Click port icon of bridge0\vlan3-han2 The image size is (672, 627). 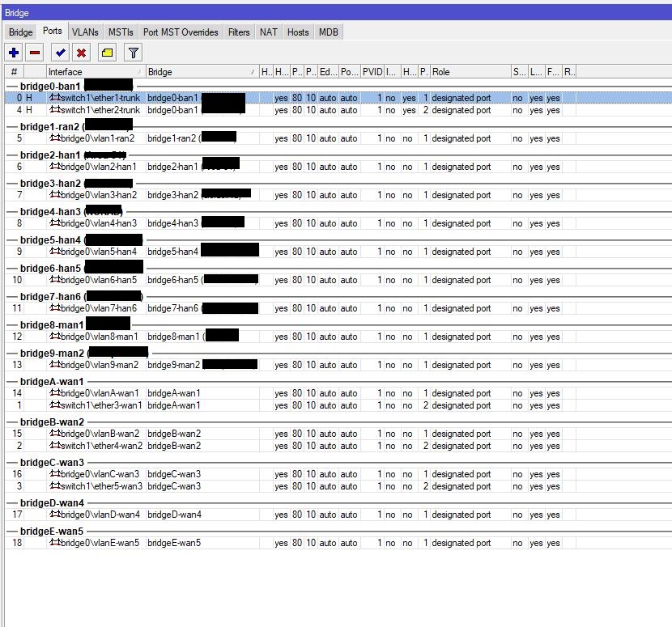55,194
